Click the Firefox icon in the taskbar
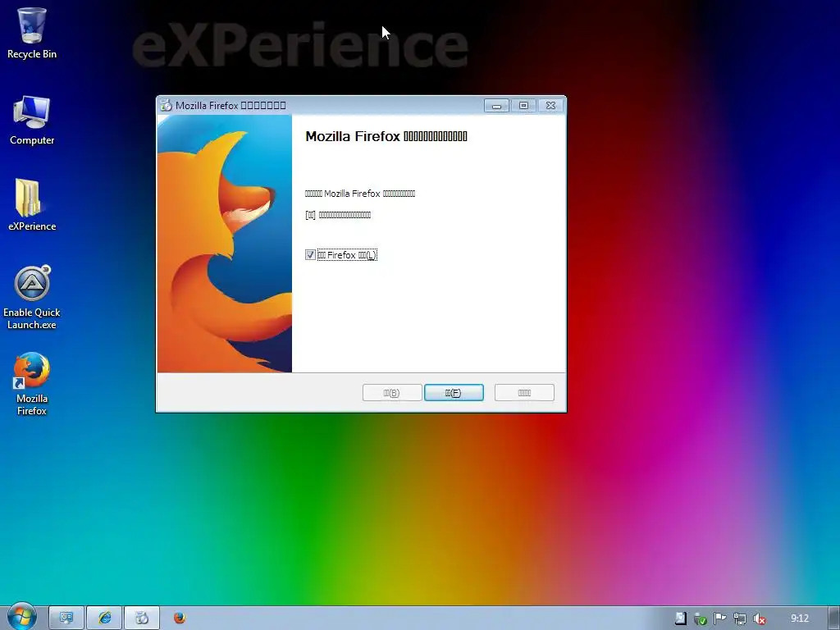This screenshot has width=840, height=630. pyautogui.click(x=180, y=619)
